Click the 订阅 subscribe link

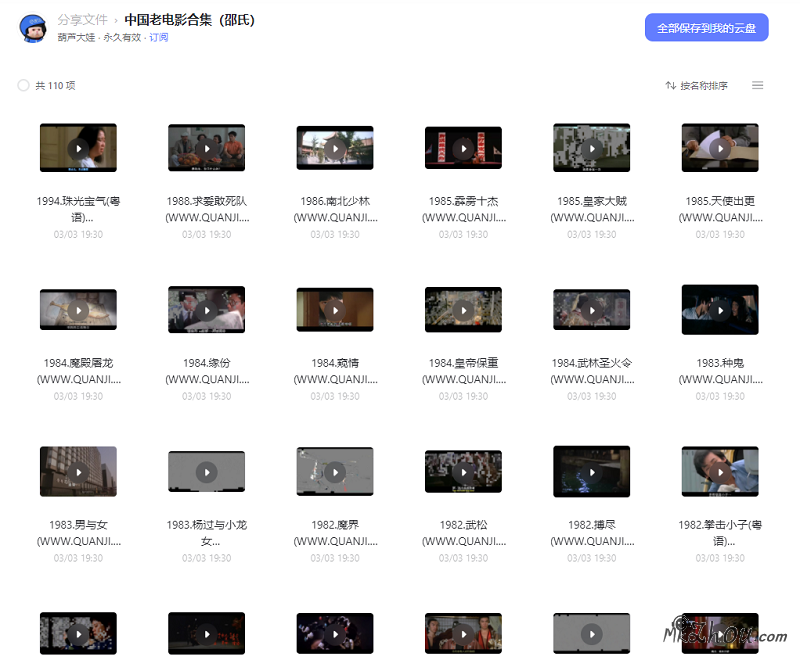point(158,37)
